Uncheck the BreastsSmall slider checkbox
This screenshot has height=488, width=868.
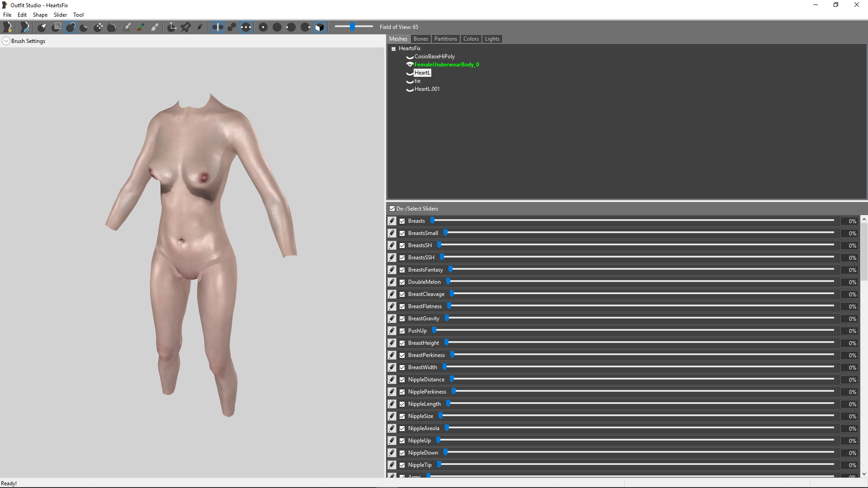click(402, 234)
